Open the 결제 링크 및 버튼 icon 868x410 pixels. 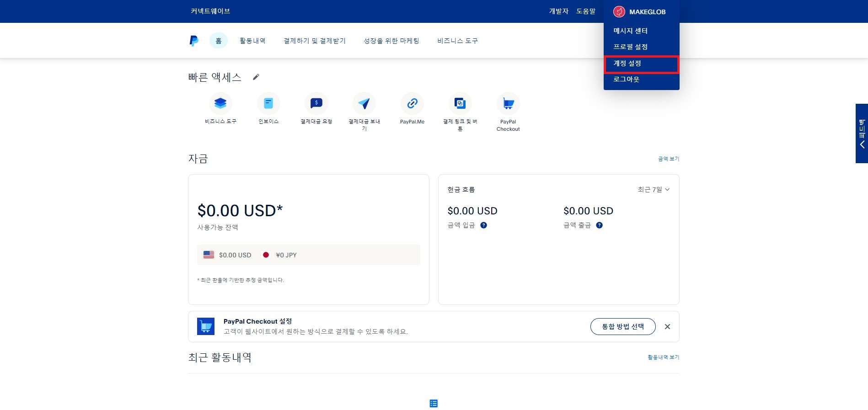point(460,104)
